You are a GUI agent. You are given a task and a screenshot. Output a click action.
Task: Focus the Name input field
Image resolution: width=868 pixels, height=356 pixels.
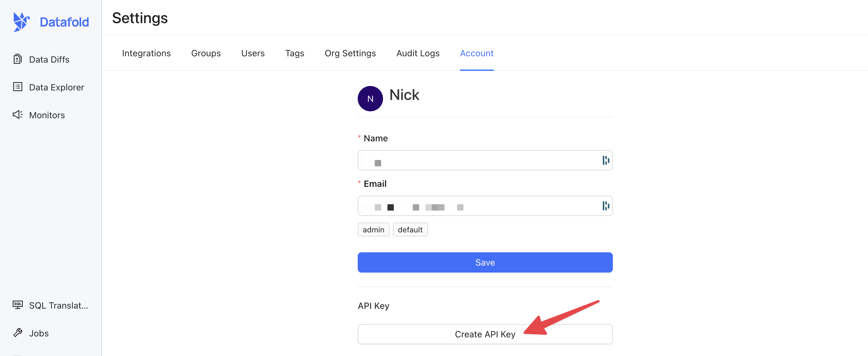485,160
